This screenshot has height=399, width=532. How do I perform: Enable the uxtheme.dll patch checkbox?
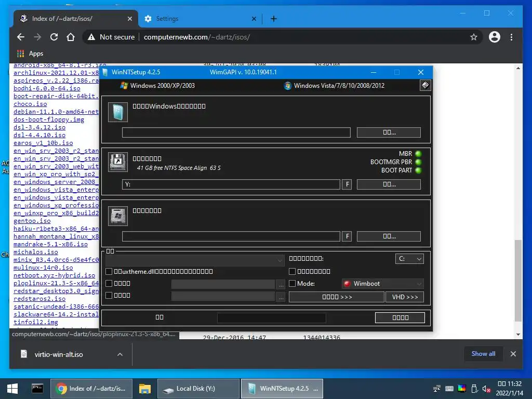coord(109,271)
